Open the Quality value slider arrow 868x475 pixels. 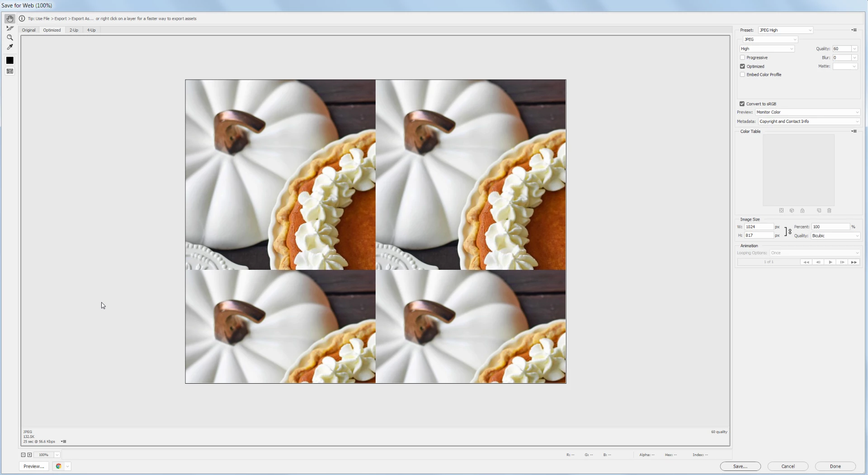[854, 49]
